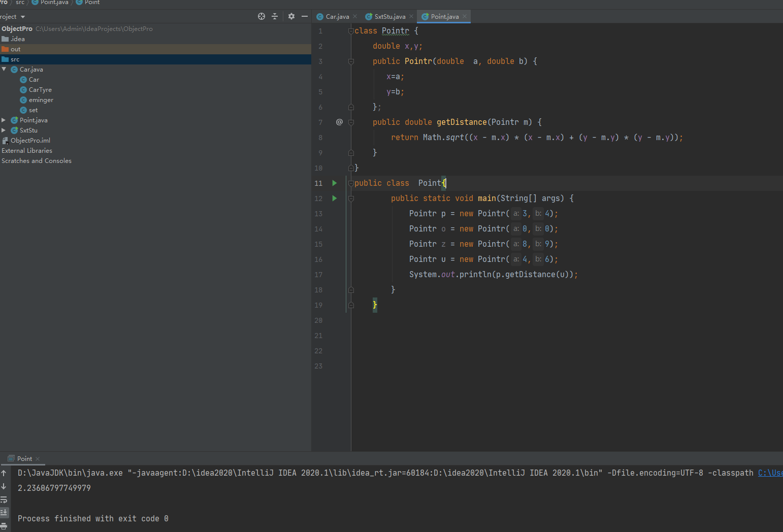
Task: Click the SxtStu runnable class icon in tree
Action: coord(14,130)
